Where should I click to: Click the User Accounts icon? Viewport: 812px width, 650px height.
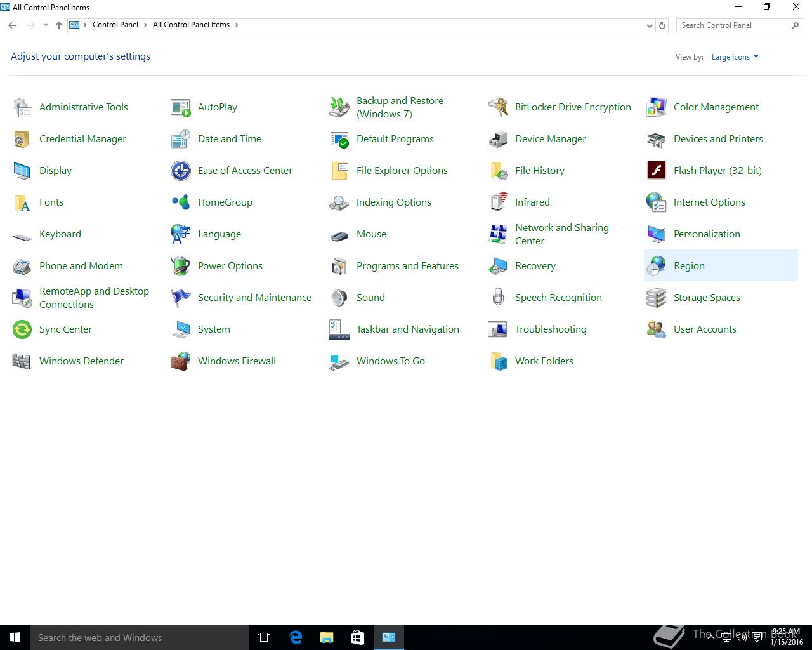click(657, 329)
